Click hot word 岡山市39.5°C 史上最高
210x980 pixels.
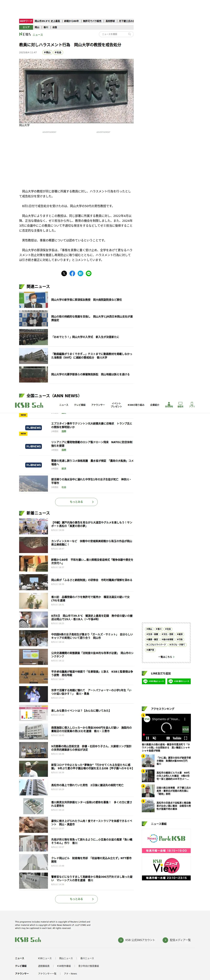tap(47, 21)
